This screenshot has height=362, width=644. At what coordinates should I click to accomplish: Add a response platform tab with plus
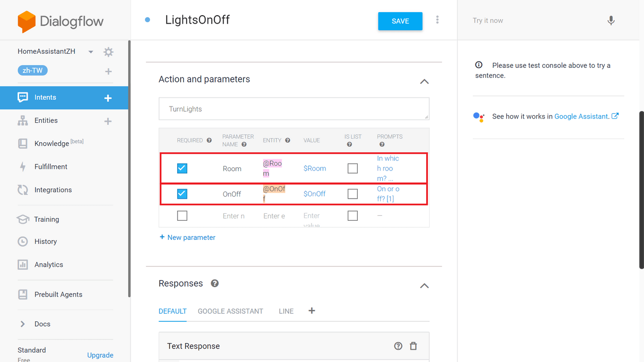coord(312,311)
